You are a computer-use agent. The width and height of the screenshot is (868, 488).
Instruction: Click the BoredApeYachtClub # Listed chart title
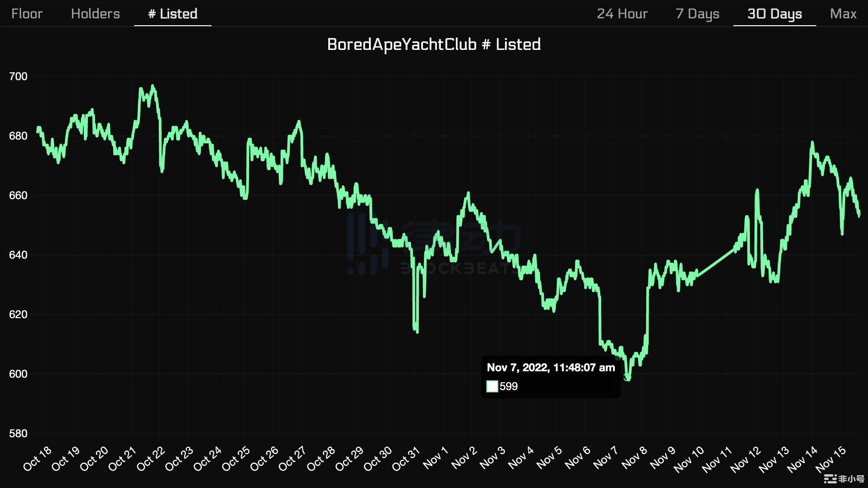[x=434, y=44]
